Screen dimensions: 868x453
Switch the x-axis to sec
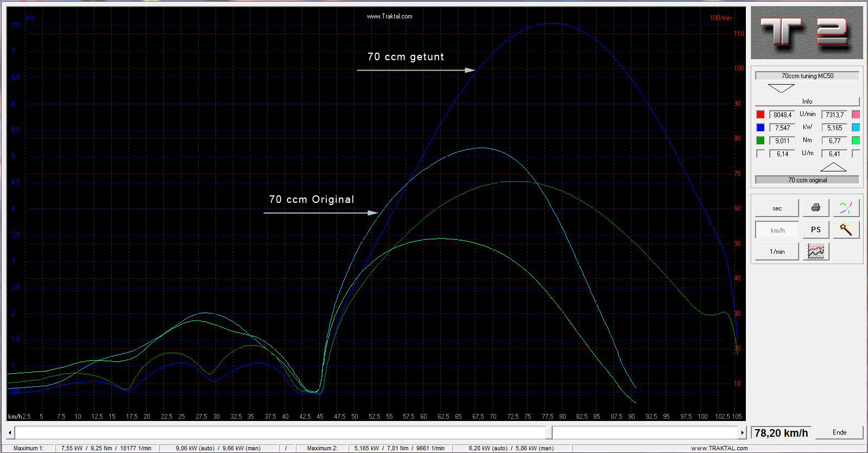pos(777,208)
